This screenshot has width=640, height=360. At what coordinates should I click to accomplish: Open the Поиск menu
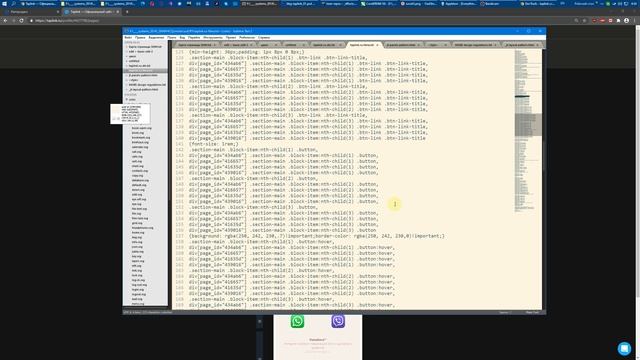click(172, 38)
